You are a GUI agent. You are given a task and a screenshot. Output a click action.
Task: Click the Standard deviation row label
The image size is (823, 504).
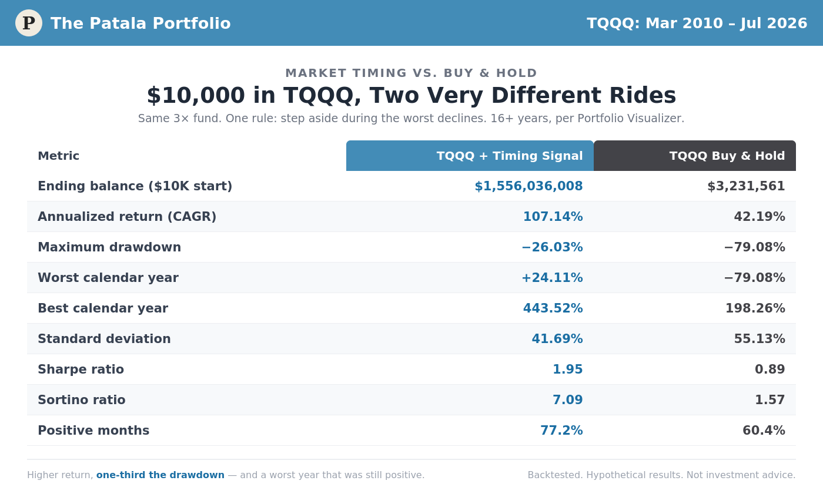104,339
